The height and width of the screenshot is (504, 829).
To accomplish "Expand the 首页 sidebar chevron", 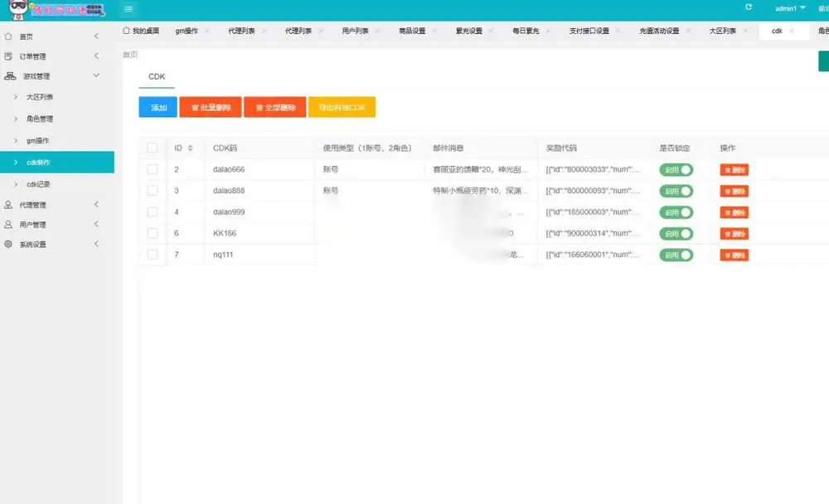I will 96,36.
